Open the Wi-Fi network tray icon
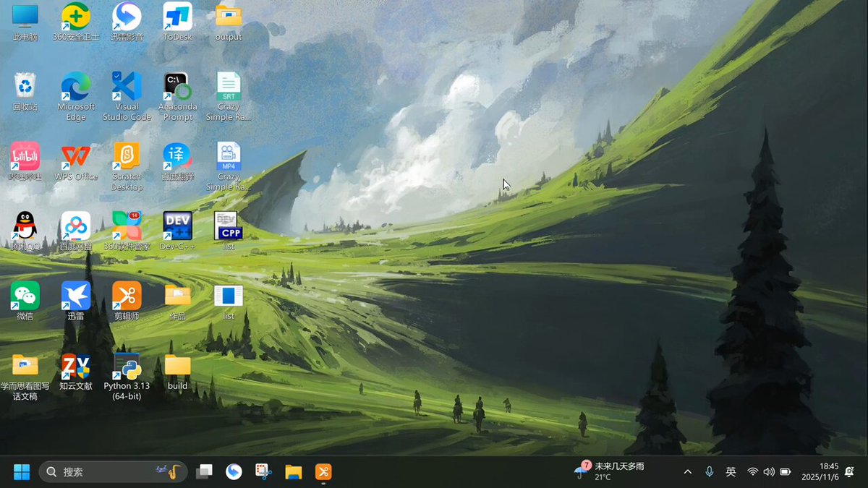Viewport: 868px width, 488px height. click(753, 472)
